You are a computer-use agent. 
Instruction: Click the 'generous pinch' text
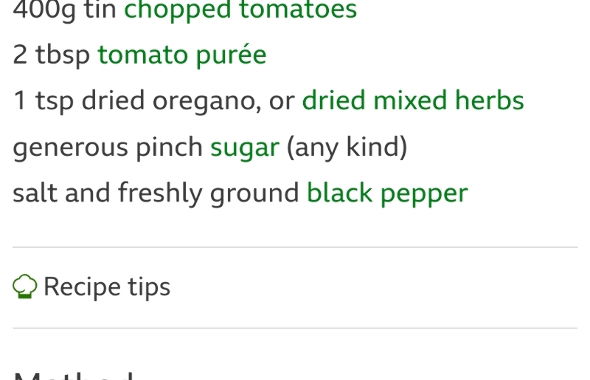click(x=108, y=148)
